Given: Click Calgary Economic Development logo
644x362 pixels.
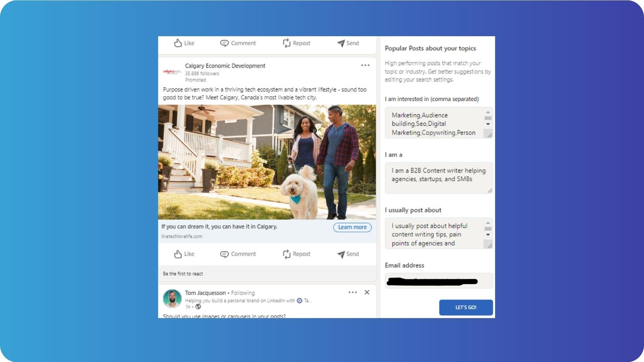Looking at the screenshot, I should pos(172,72).
